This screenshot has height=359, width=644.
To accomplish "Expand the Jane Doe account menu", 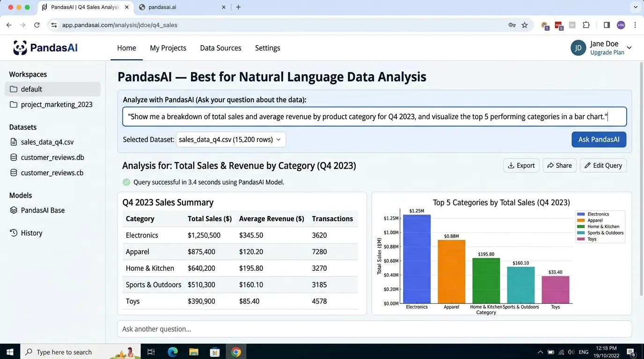I will click(629, 48).
